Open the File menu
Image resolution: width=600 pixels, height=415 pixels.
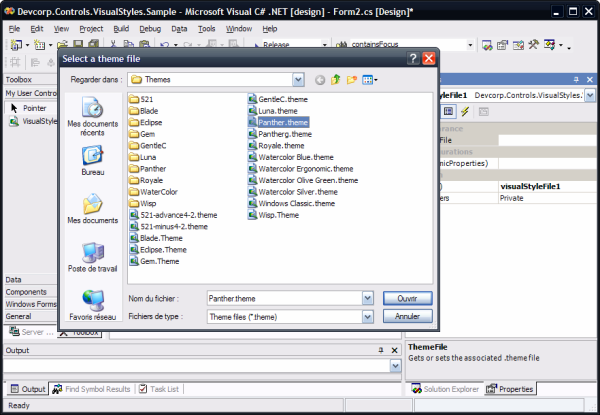[14, 29]
